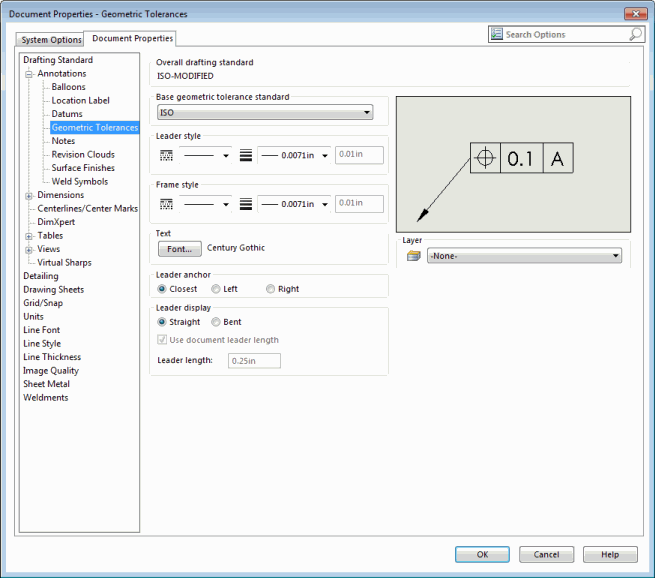Open the Image Quality settings
Viewport: 655px width, 578px height.
[x=51, y=370]
